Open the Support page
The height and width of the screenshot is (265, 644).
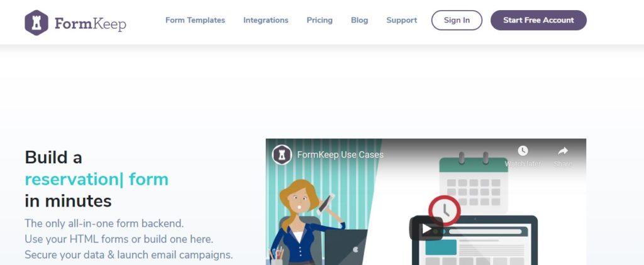point(402,20)
